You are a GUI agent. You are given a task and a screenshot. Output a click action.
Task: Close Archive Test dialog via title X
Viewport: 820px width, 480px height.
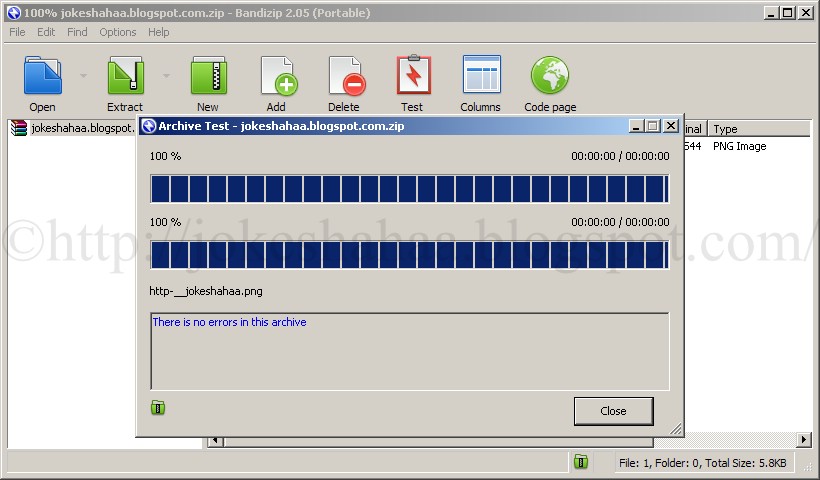tap(671, 126)
